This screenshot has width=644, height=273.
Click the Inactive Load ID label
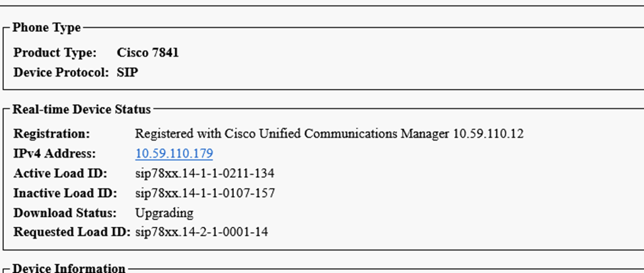click(65, 193)
